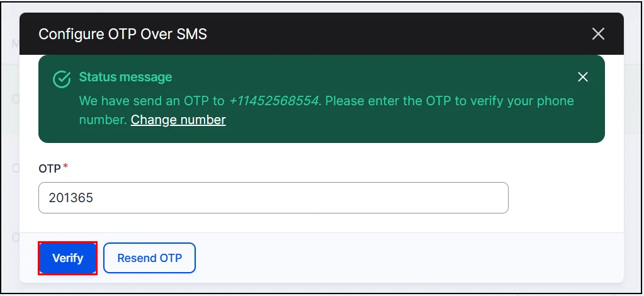Screen dimensions: 644x296
Task: Click the dark dialog header bar
Action: (378, 34)
